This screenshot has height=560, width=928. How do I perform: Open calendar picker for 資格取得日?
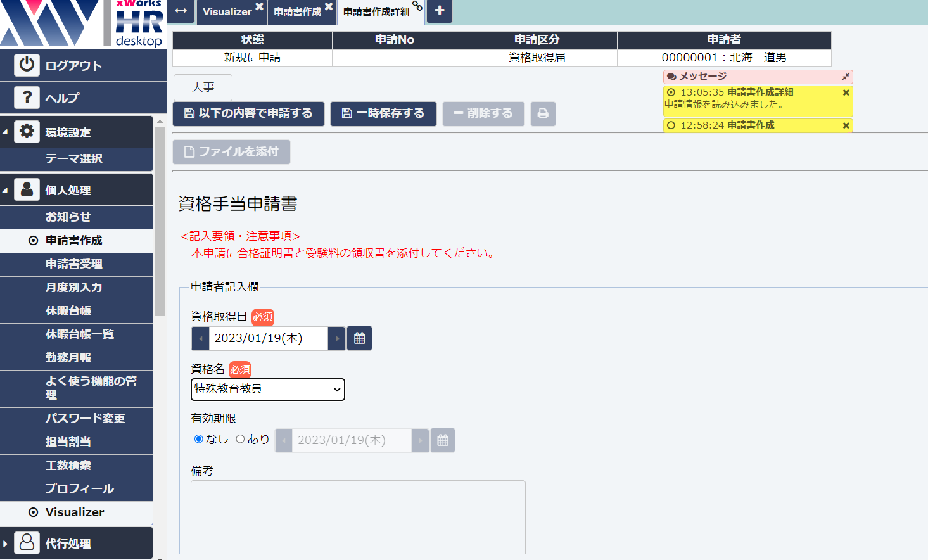click(x=359, y=338)
